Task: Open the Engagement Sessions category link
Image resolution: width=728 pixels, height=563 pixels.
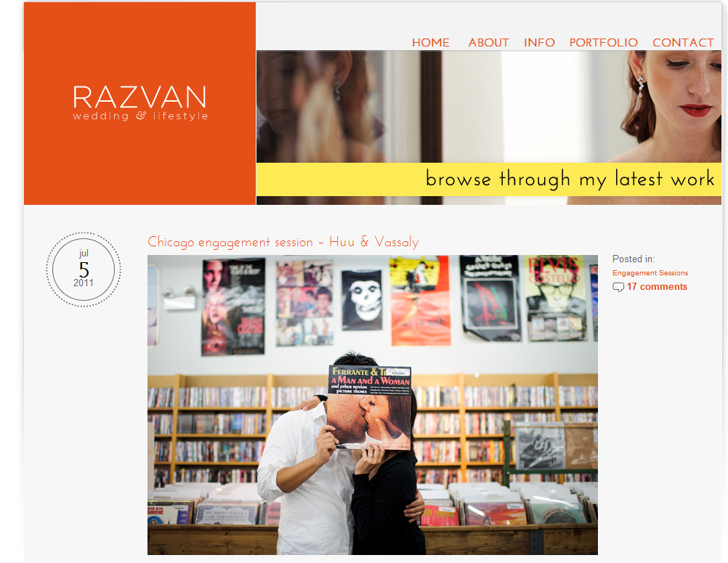Action: click(x=650, y=273)
